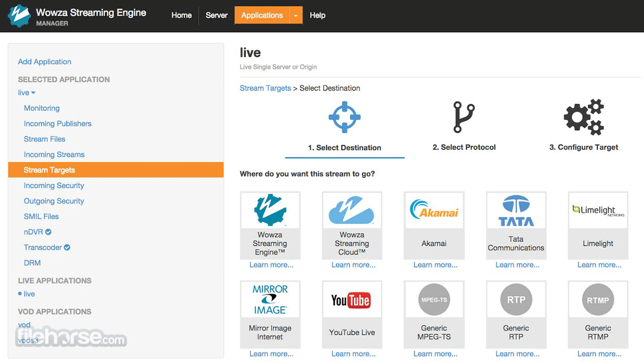
Task: Select the gears Configure Target step icon
Action: point(584,117)
